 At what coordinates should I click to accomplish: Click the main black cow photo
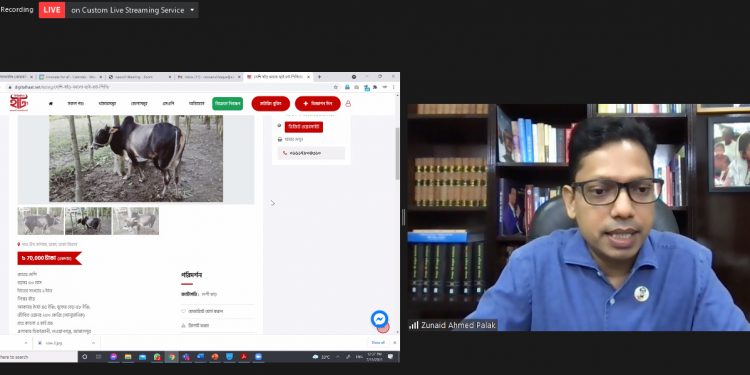coord(136,159)
